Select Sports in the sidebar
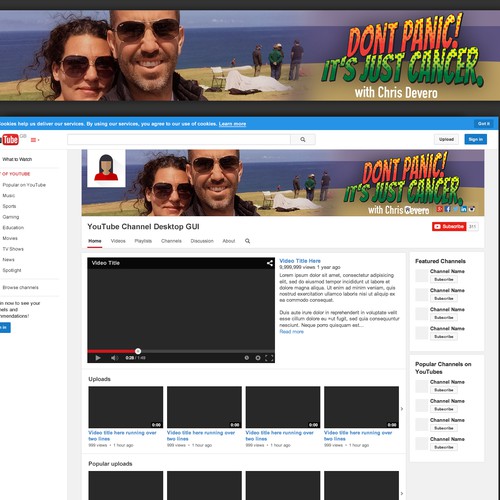Screen dimensions: 500x500 tap(9, 206)
